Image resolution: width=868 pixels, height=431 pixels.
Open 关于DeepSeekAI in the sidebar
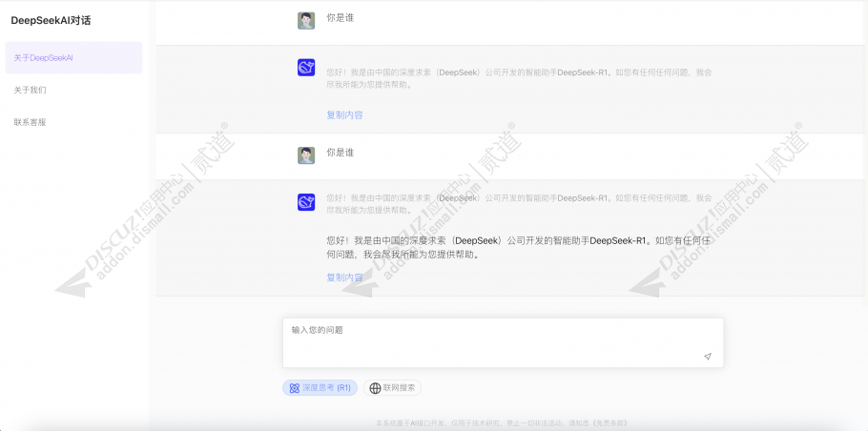[73, 57]
